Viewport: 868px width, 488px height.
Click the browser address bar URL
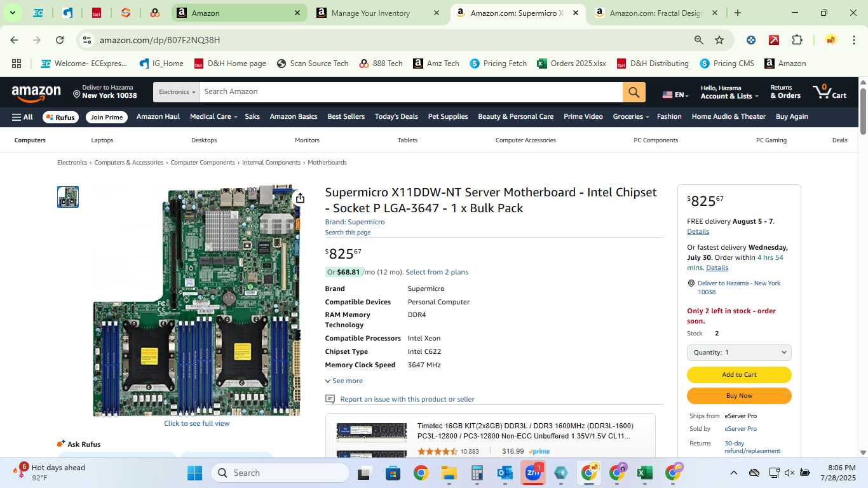159,40
